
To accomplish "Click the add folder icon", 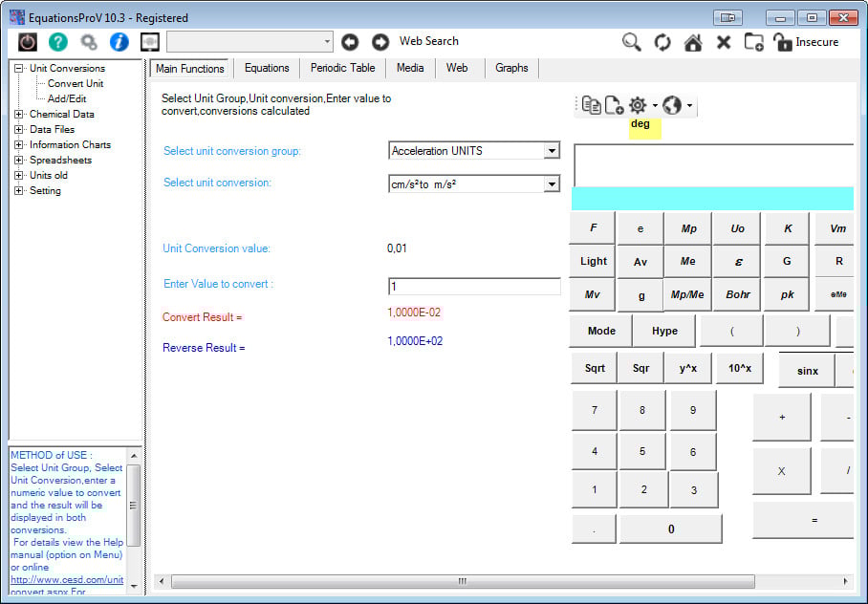I will [x=754, y=42].
